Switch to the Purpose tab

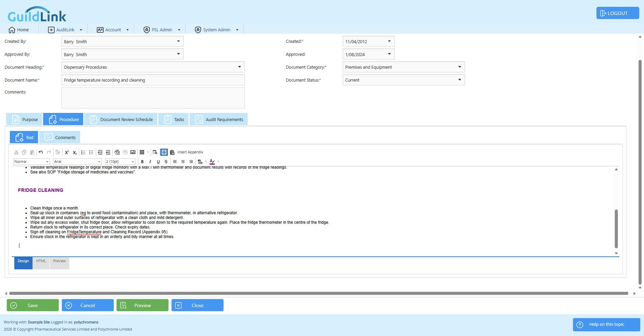click(24, 119)
